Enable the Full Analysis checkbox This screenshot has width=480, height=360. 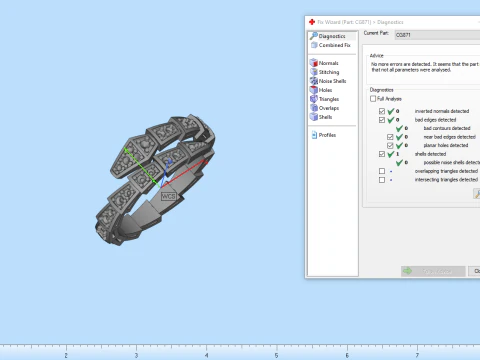coord(373,99)
